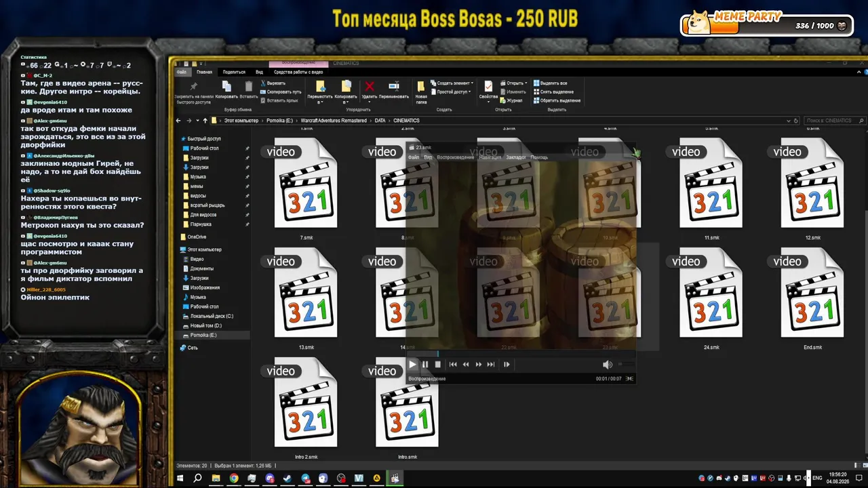Select the 12.smk video file

[x=812, y=188]
